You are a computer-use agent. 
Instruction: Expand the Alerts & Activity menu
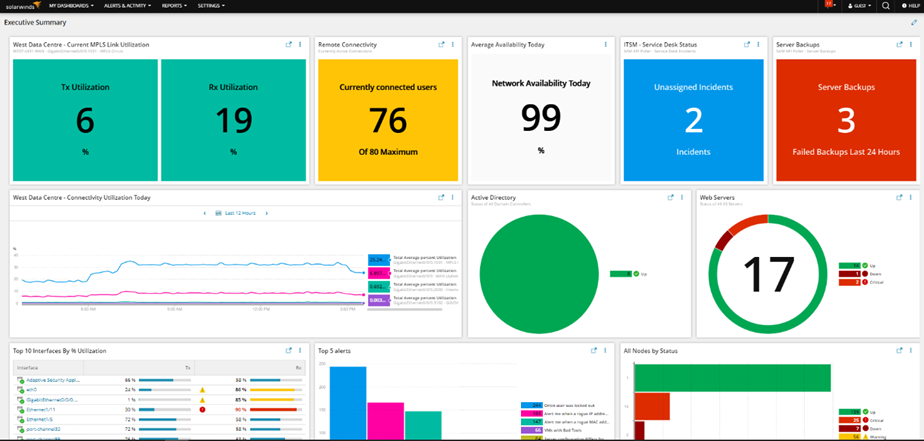pyautogui.click(x=127, y=5)
